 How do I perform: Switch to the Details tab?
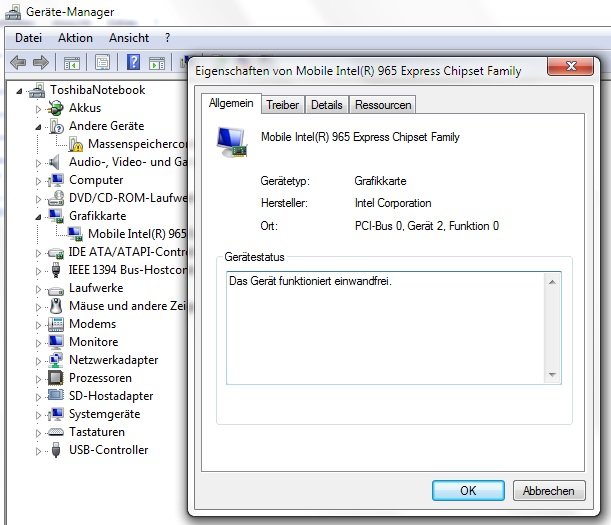(327, 105)
